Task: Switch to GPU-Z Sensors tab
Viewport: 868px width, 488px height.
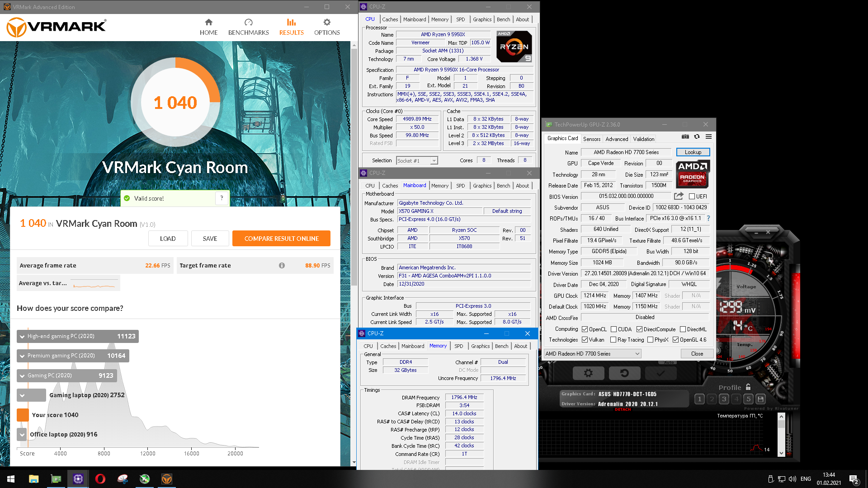Action: [591, 139]
